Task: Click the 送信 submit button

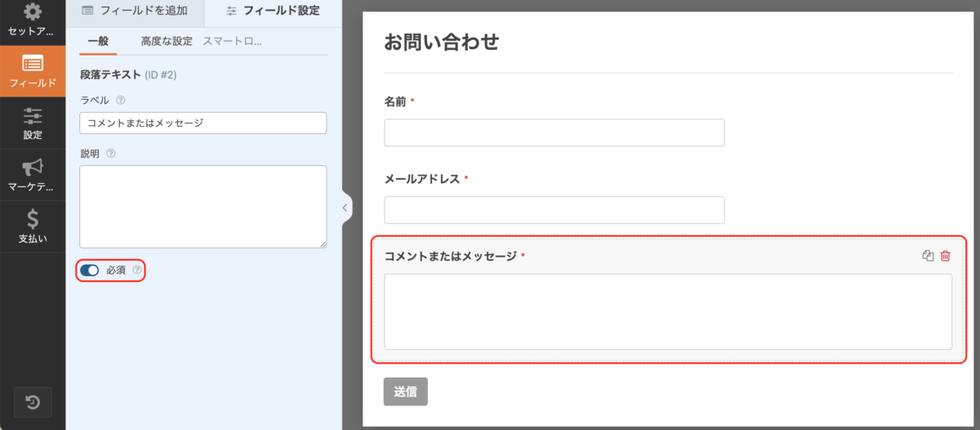Action: (405, 392)
